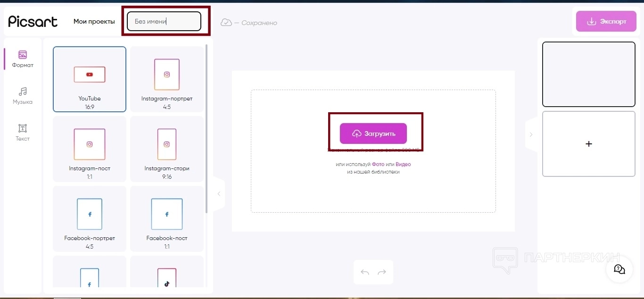Viewport: 644px width, 299px height.
Task: Select the Facebook-портрет 4:5 format
Action: coord(90,219)
